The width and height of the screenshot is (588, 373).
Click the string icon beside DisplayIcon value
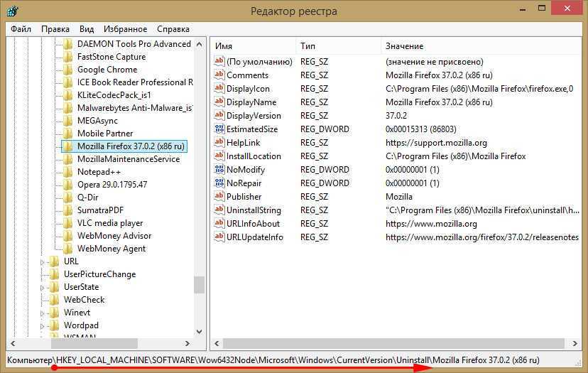click(x=219, y=88)
